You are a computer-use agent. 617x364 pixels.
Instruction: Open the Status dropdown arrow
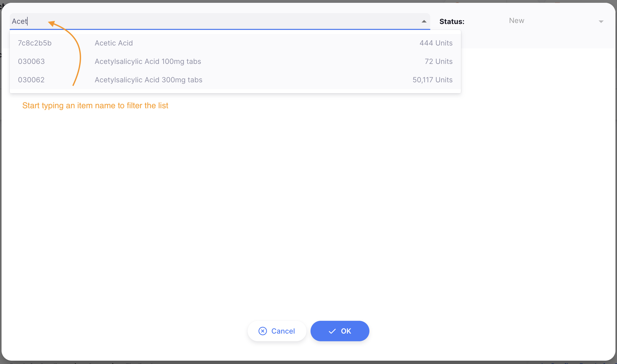[601, 21]
